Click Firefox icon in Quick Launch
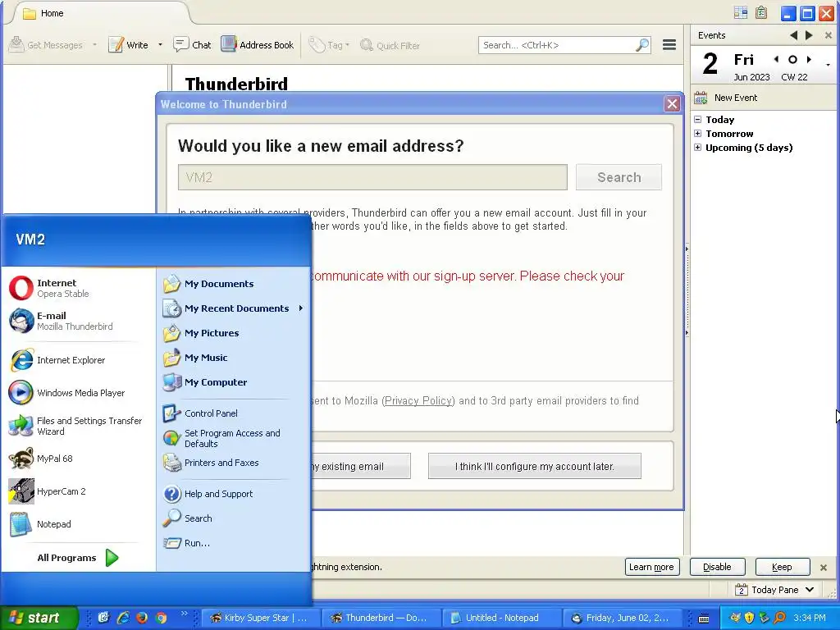 point(142,618)
